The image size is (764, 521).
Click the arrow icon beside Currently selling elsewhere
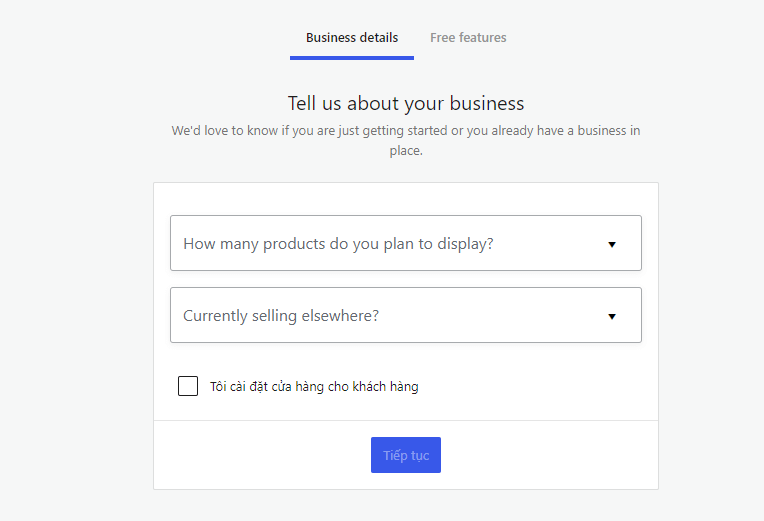pyautogui.click(x=612, y=316)
